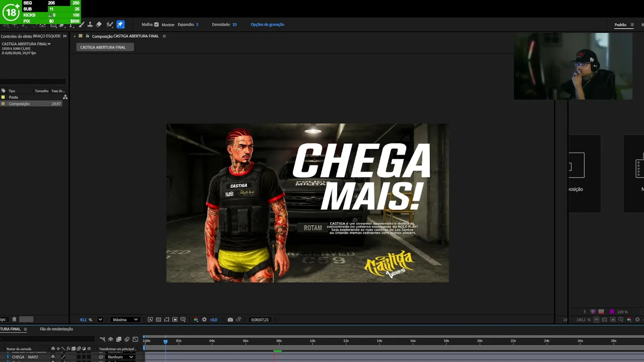Adjust the +0,0 exposure value
This screenshot has width=644, height=362.
[x=214, y=320]
